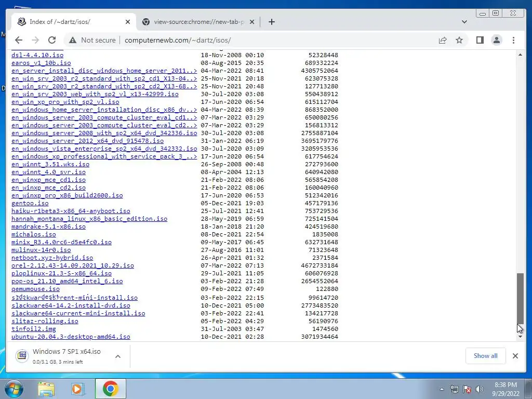Open the Chrome profile menu
This screenshot has width=532, height=399.
click(x=496, y=40)
